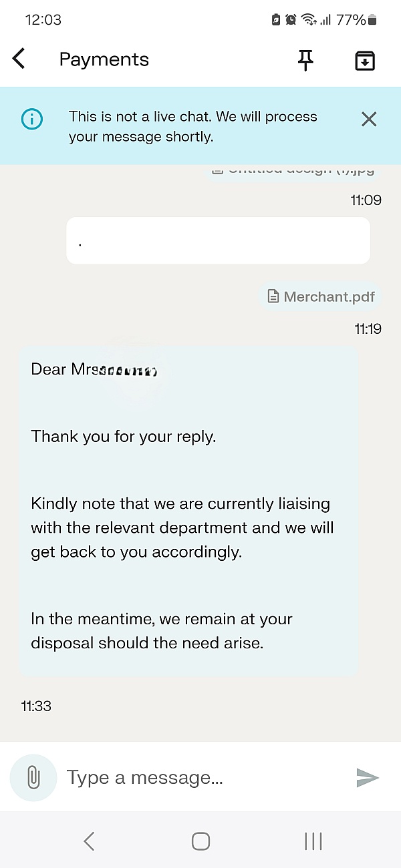Tap the 11:33 message timestamp

36,706
